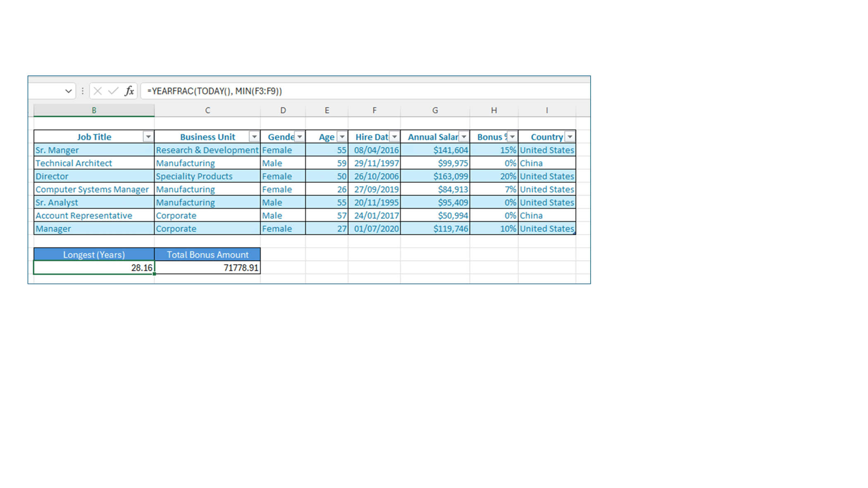This screenshot has width=868, height=488.
Task: Open the Gender column filter arrow
Action: pos(300,137)
